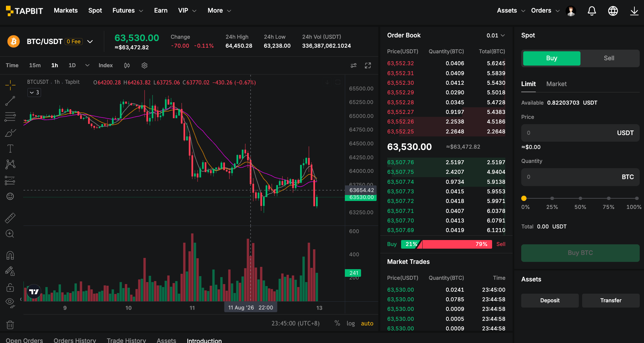Toggle lock all drawing tools

pos(10,287)
